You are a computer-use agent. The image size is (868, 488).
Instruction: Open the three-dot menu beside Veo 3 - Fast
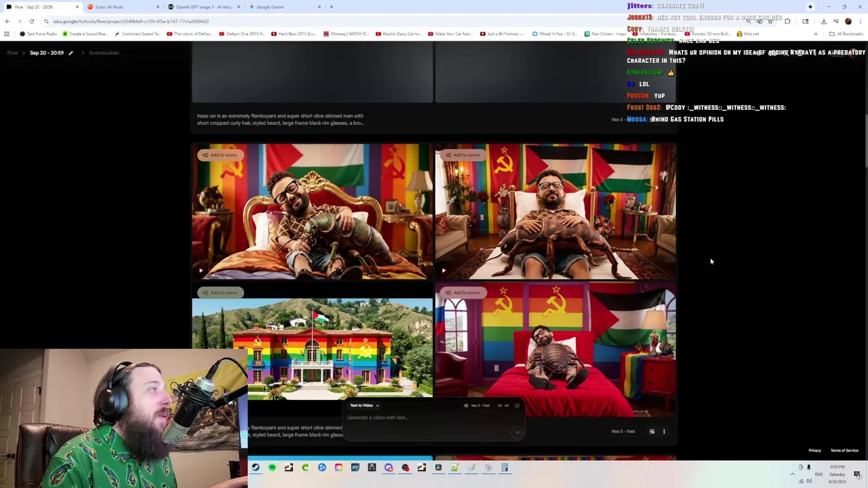point(664,432)
